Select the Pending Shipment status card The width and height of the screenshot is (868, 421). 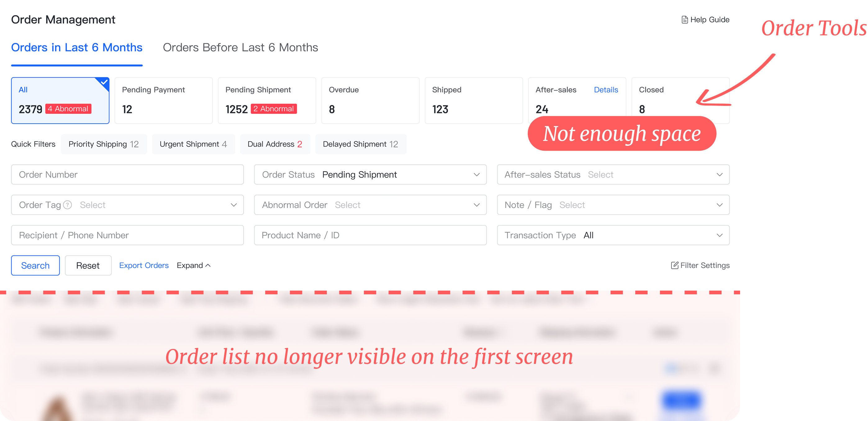[x=267, y=101]
